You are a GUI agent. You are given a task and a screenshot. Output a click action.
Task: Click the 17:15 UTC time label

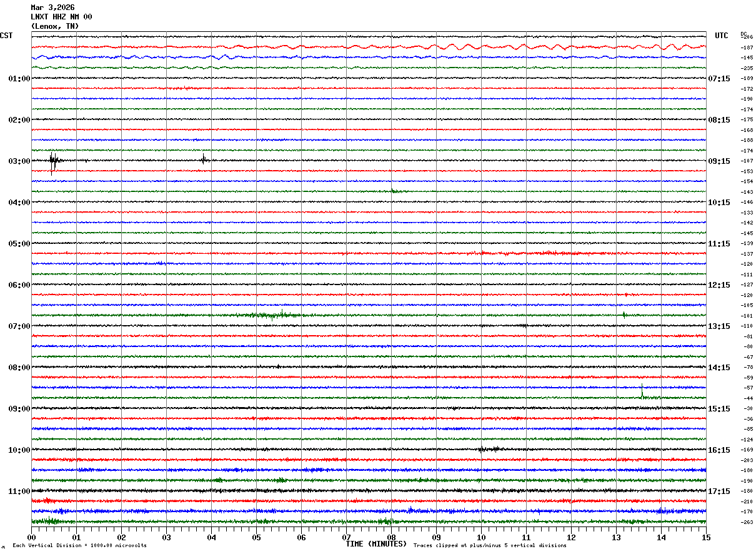click(x=719, y=491)
